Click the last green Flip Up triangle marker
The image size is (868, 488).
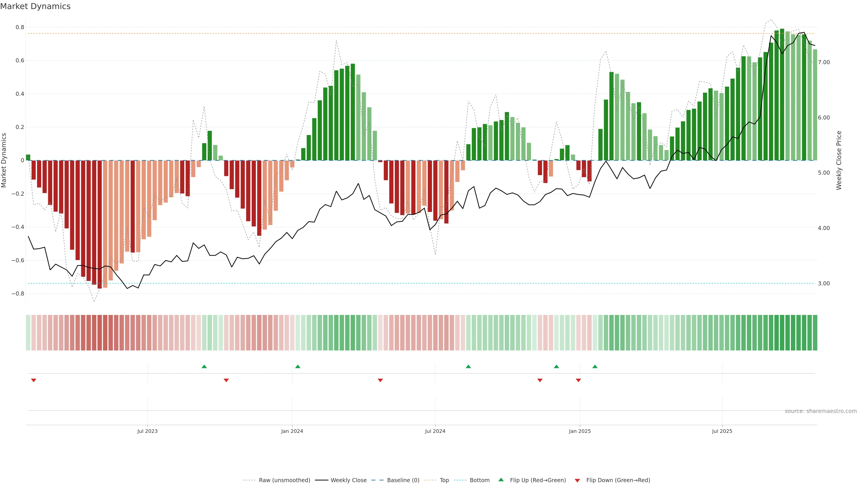click(595, 366)
